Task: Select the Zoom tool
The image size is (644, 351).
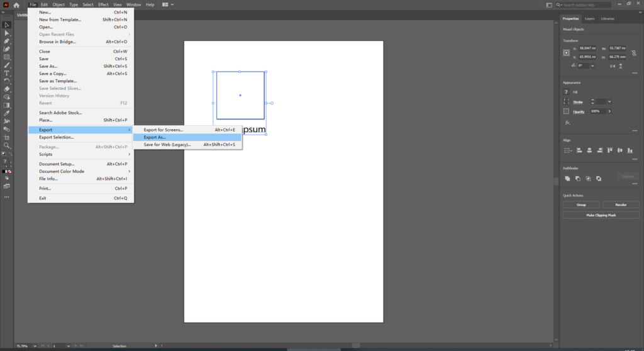Action: coord(6,145)
